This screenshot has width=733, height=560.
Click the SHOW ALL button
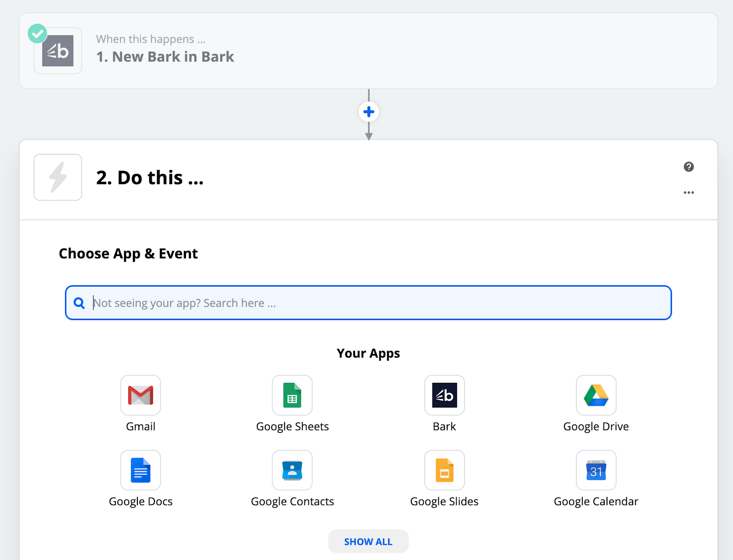(368, 541)
